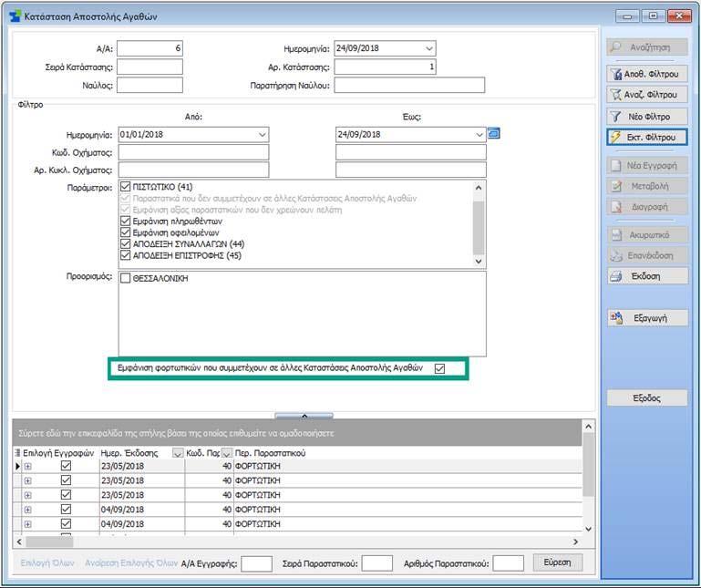Click the Αριθμός Παραστατικού field

click(509, 563)
